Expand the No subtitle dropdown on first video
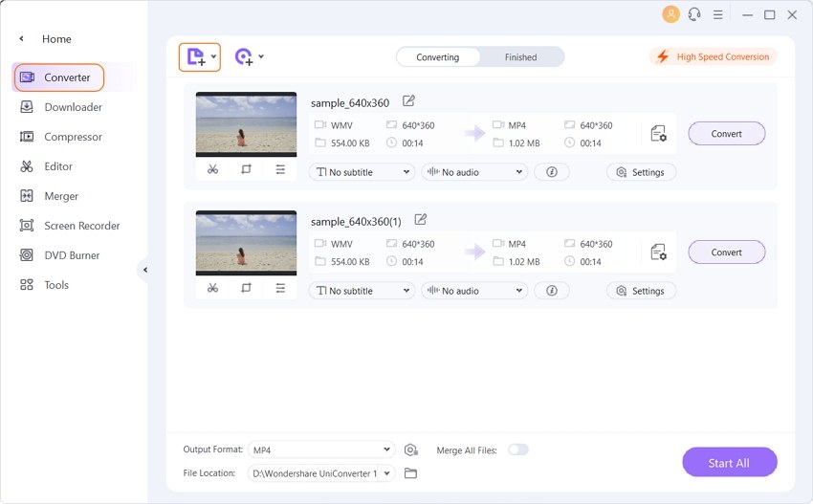 coord(362,172)
